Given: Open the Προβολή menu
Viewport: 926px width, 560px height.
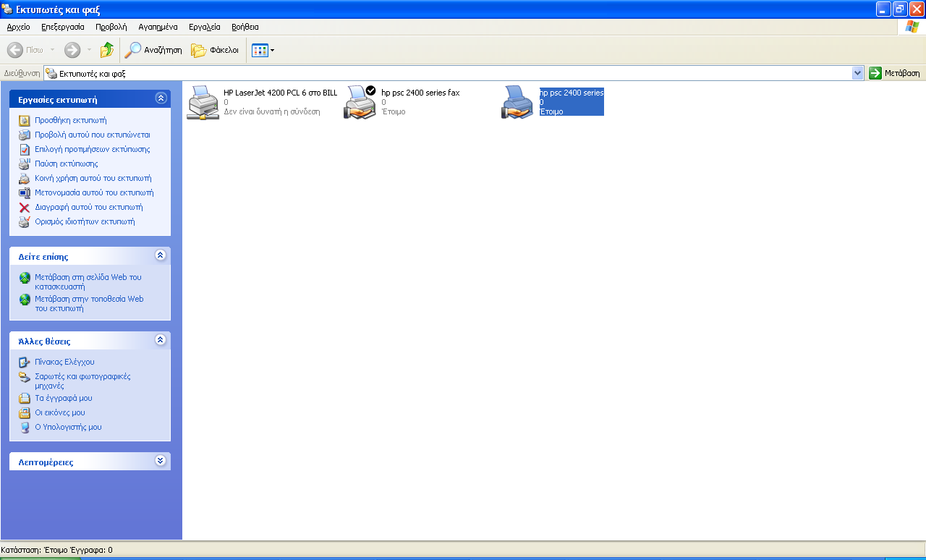Looking at the screenshot, I should pyautogui.click(x=111, y=27).
